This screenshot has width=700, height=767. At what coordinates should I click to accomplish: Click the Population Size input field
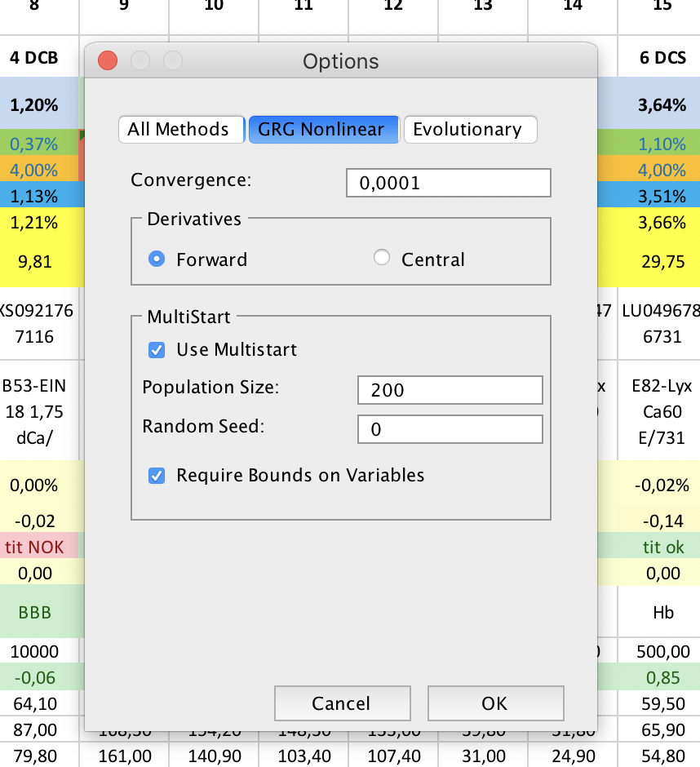[x=450, y=390]
